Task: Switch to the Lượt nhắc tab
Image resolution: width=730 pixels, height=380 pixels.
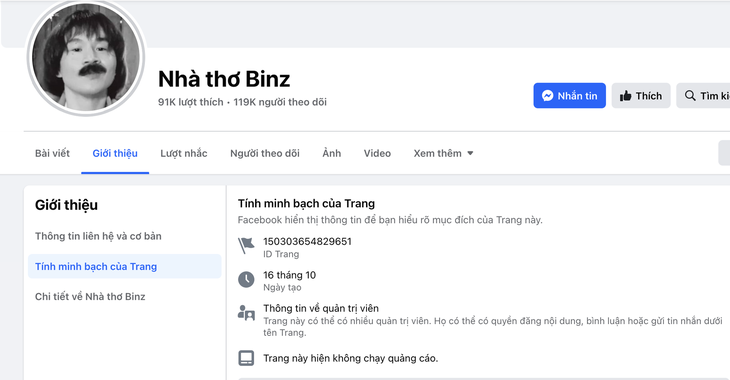Action: (184, 153)
